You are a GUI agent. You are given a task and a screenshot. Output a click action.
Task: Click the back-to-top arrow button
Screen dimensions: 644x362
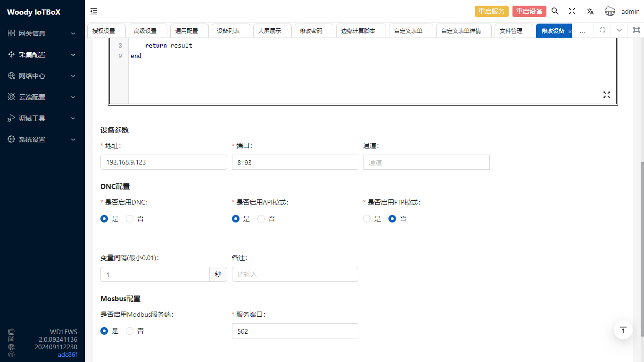click(x=623, y=330)
